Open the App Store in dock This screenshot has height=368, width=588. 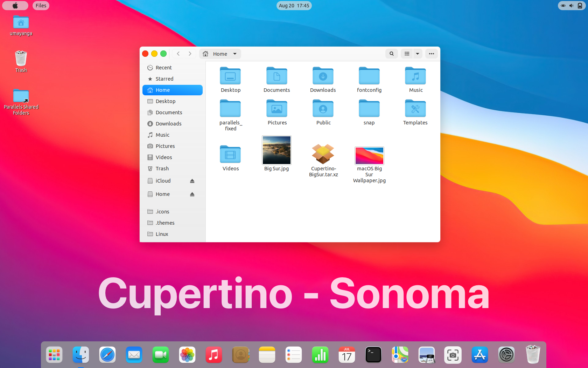[480, 355]
